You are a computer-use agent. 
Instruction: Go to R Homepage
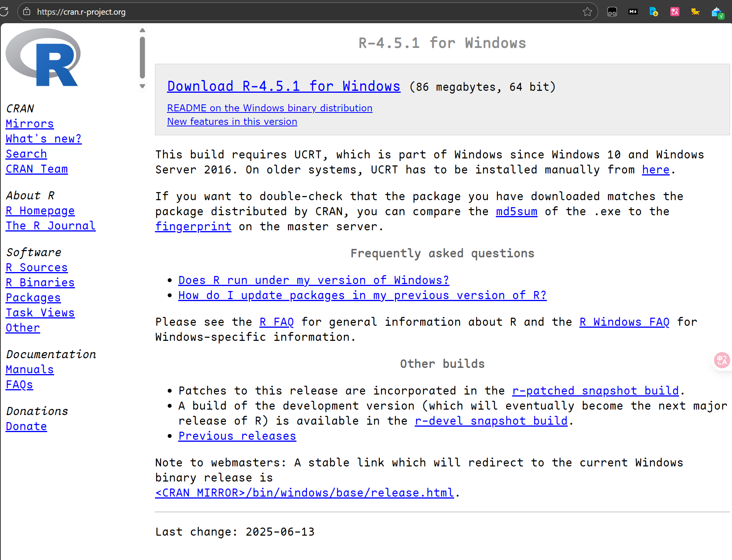(x=40, y=211)
